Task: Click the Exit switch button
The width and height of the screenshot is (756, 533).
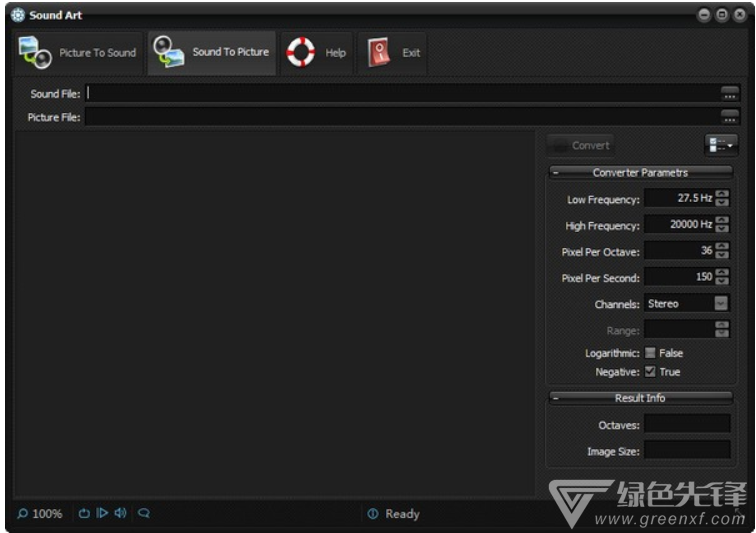Action: (392, 53)
